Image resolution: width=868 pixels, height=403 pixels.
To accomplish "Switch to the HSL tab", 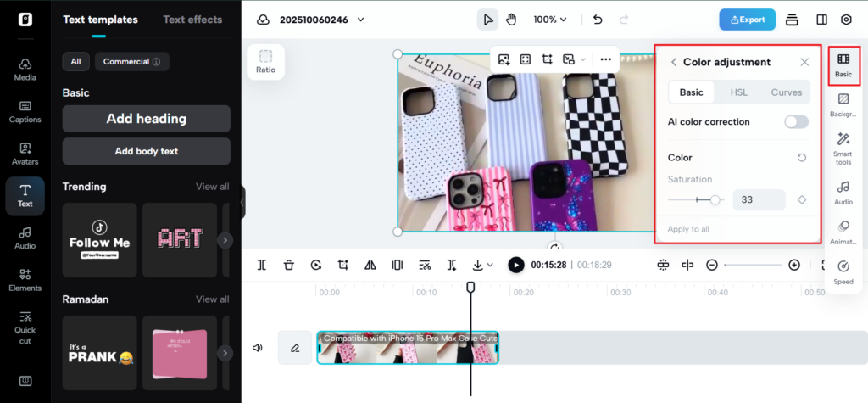I will (739, 92).
